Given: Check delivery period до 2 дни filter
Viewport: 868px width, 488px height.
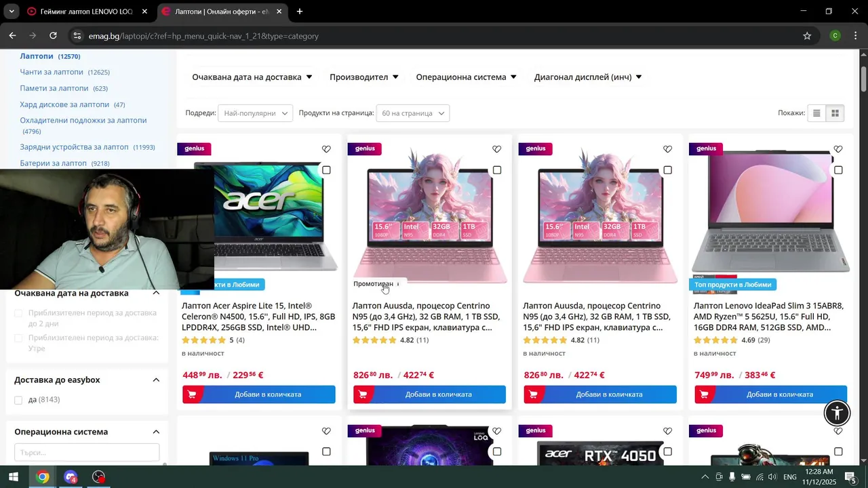Looking at the screenshot, I should tap(19, 313).
